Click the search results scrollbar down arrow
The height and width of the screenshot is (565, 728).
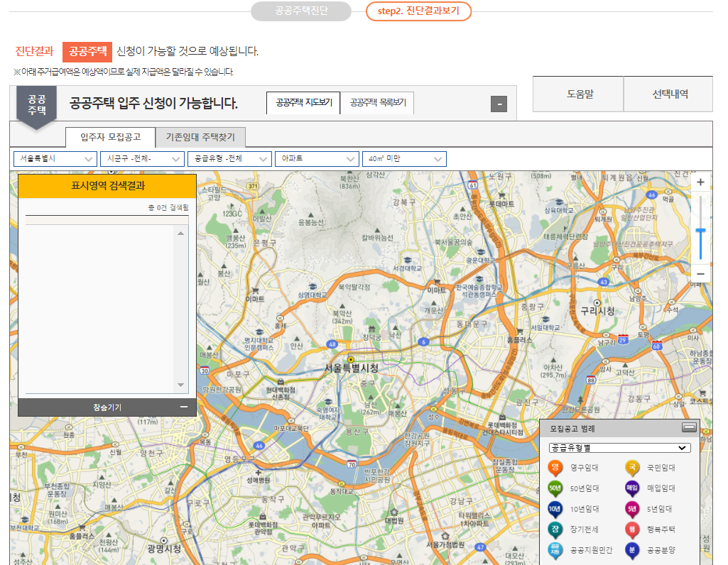(x=180, y=385)
